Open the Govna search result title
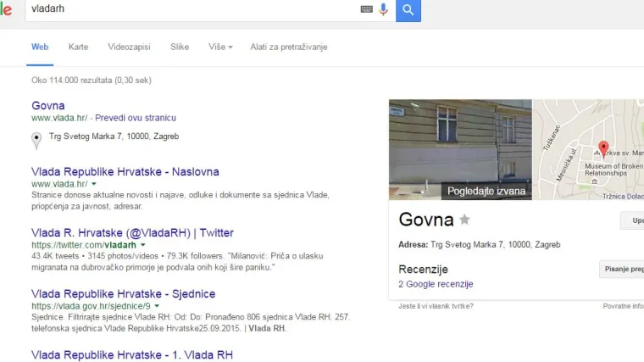The image size is (644, 362). point(48,106)
